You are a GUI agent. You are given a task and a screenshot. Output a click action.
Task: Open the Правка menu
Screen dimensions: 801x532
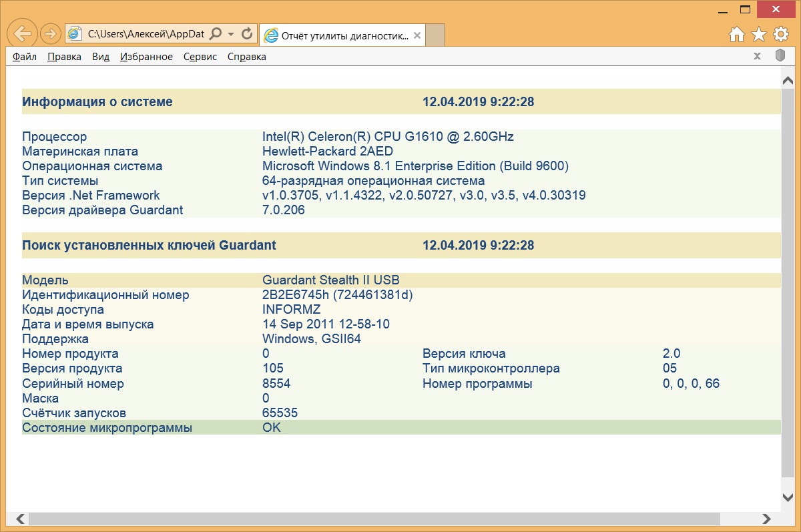click(x=64, y=57)
